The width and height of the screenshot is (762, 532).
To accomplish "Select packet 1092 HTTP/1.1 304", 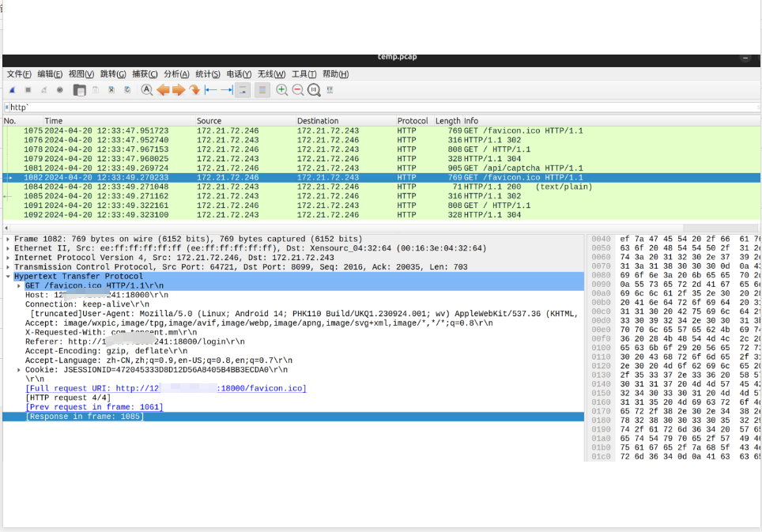I will click(x=382, y=215).
